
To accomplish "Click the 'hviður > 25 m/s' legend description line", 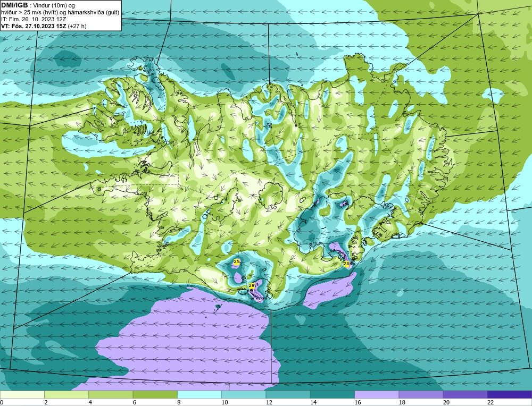I will (60, 13).
